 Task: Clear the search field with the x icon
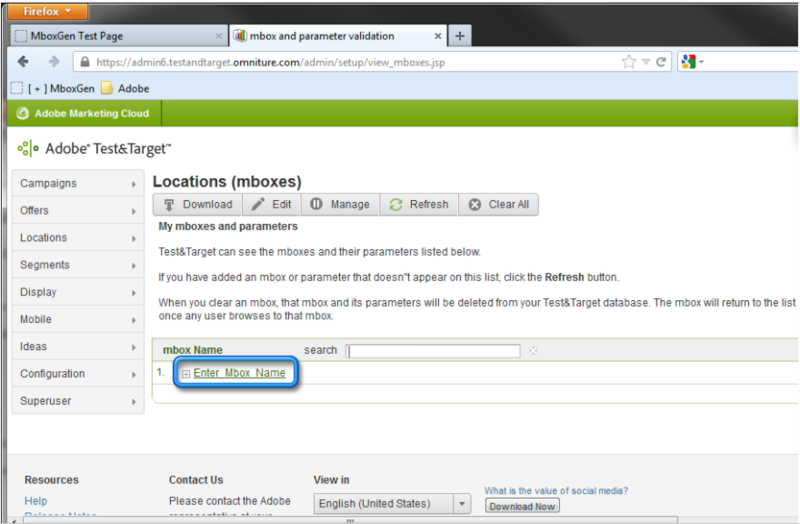[x=533, y=351]
